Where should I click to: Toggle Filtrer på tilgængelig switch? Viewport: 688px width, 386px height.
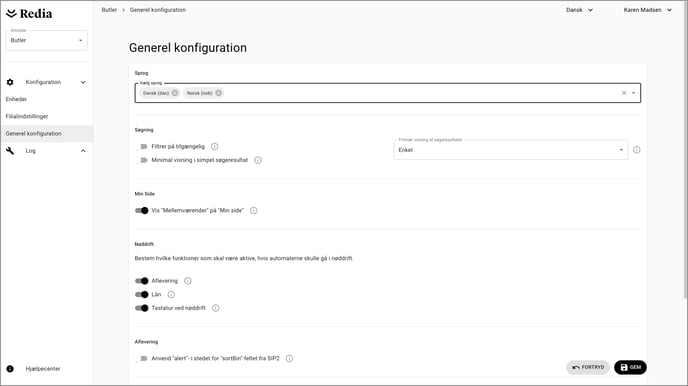click(x=141, y=147)
